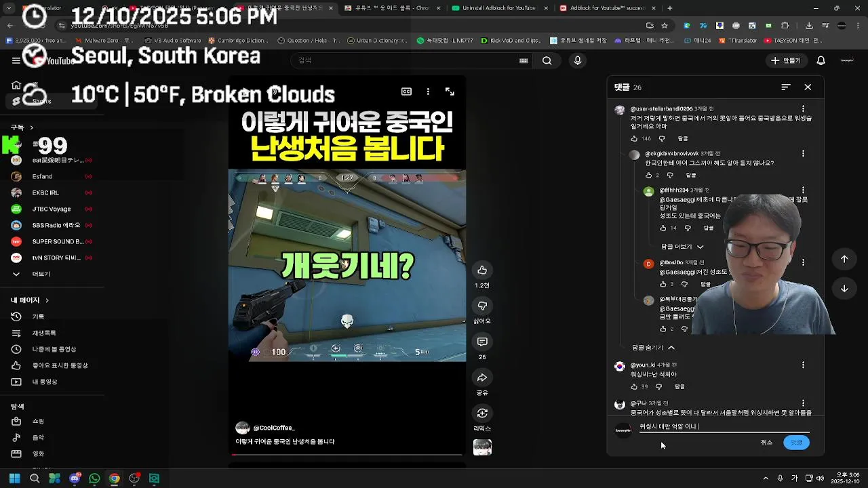The width and height of the screenshot is (868, 488).
Task: Open Chrome downloads icon
Action: point(809,25)
